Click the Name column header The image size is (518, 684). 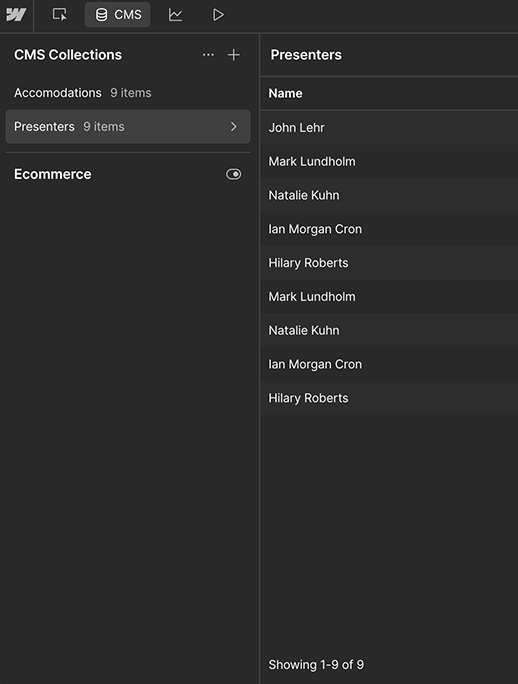coord(285,93)
